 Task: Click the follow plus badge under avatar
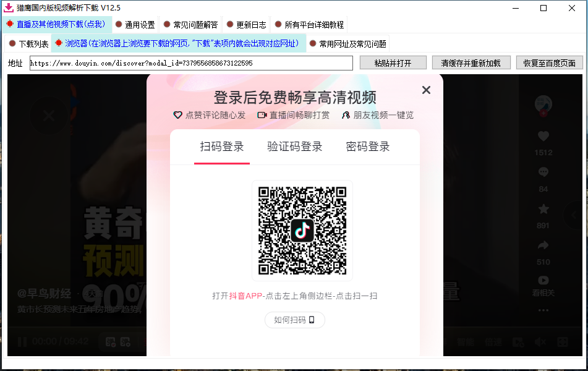(x=543, y=114)
